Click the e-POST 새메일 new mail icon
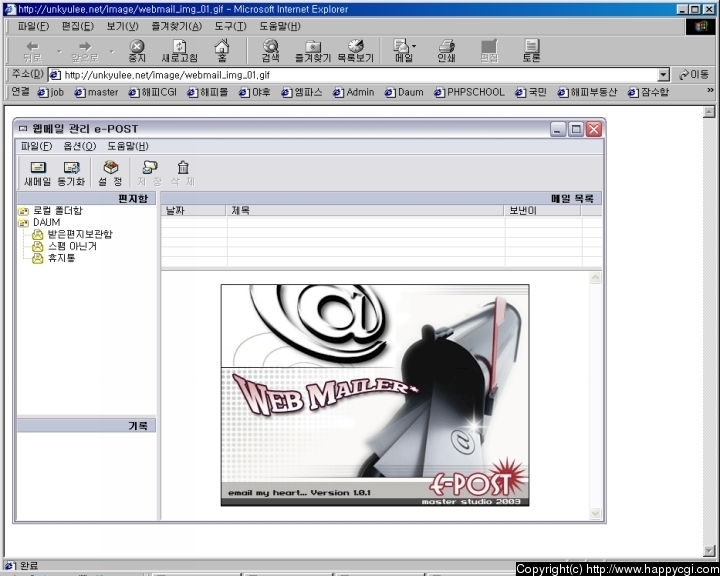720x576 pixels. [38, 168]
